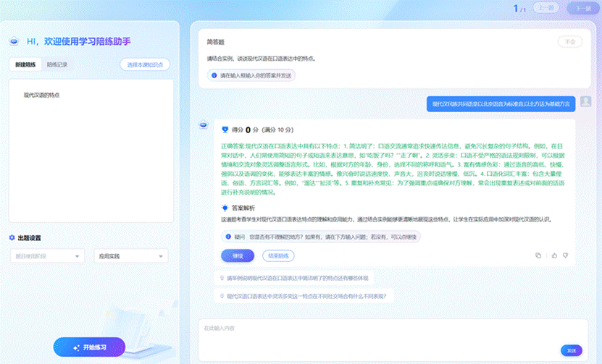Click the assistant robot avatar icon
The width and height of the screenshot is (602, 364).
pyautogui.click(x=204, y=125)
